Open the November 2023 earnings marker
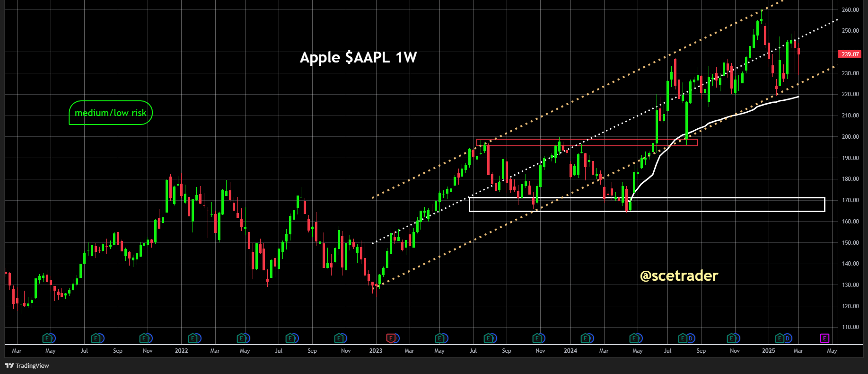 tap(537, 338)
